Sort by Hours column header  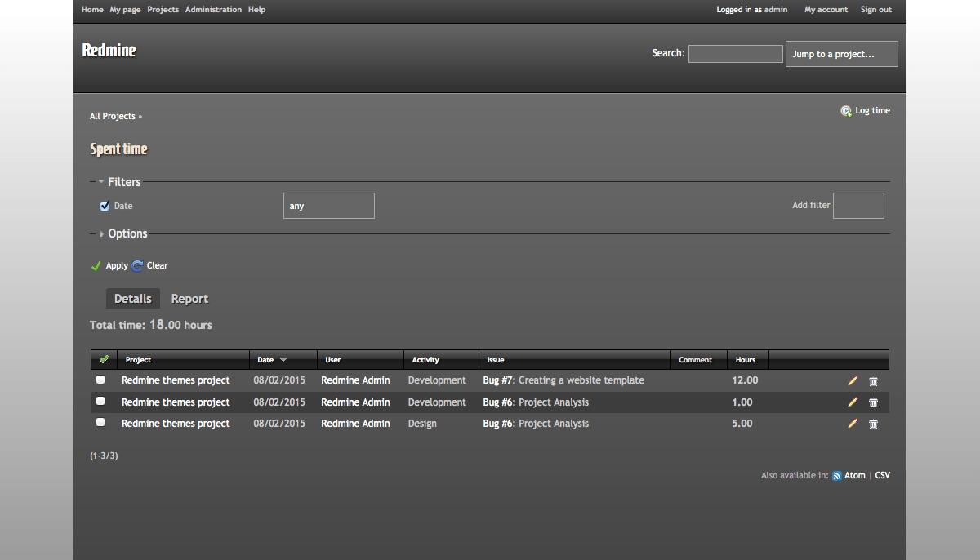tap(746, 360)
